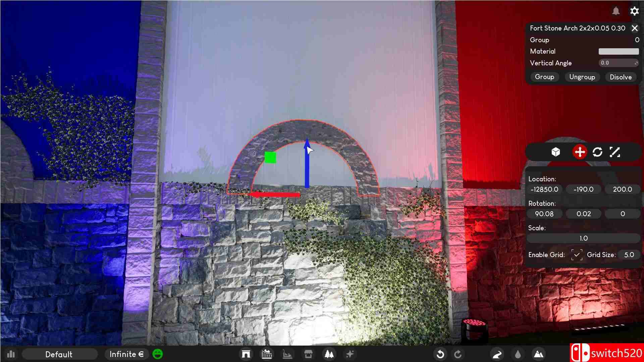Click the redo arrow icon
Screen dimensions: 644x362
coord(458,354)
